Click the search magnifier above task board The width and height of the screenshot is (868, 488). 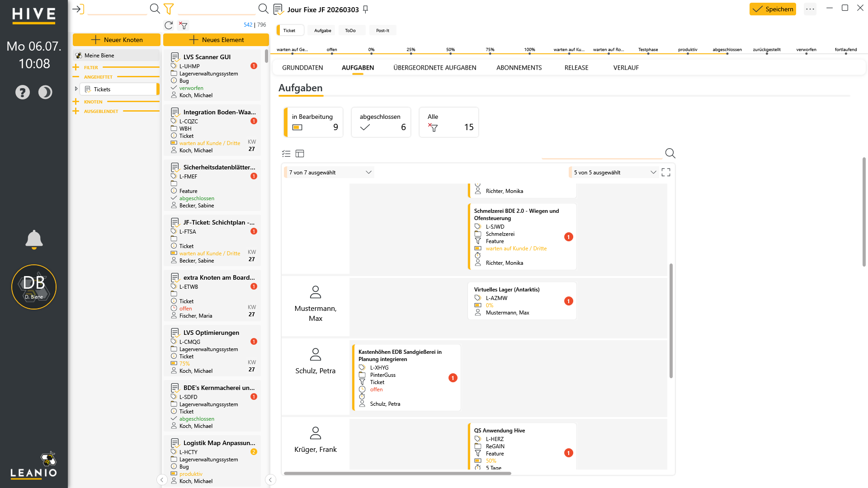coord(670,153)
